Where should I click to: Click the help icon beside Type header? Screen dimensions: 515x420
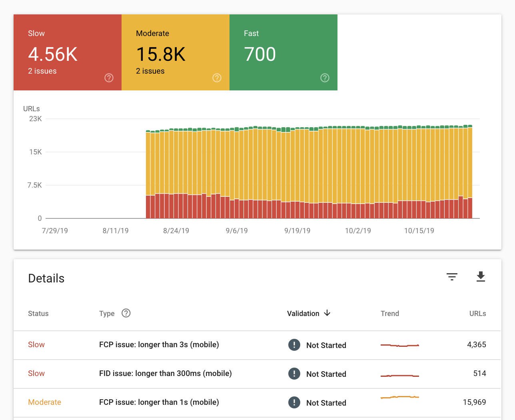tap(126, 313)
